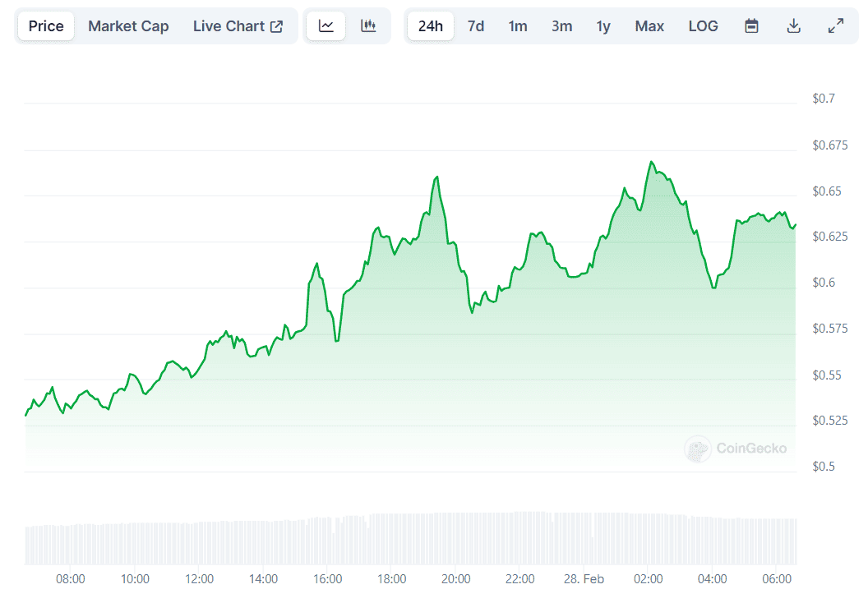The width and height of the screenshot is (868, 589).
Task: Switch chart back to line mode
Action: click(325, 25)
